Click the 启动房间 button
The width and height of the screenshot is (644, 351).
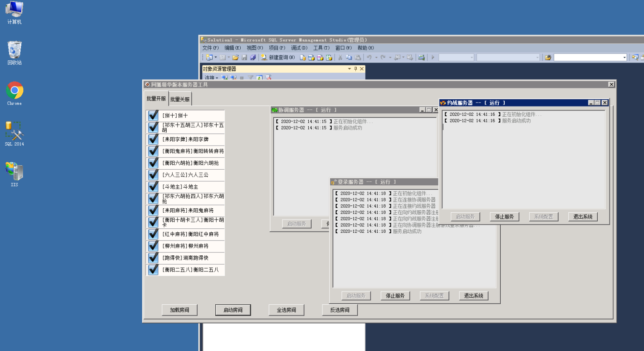tap(233, 310)
